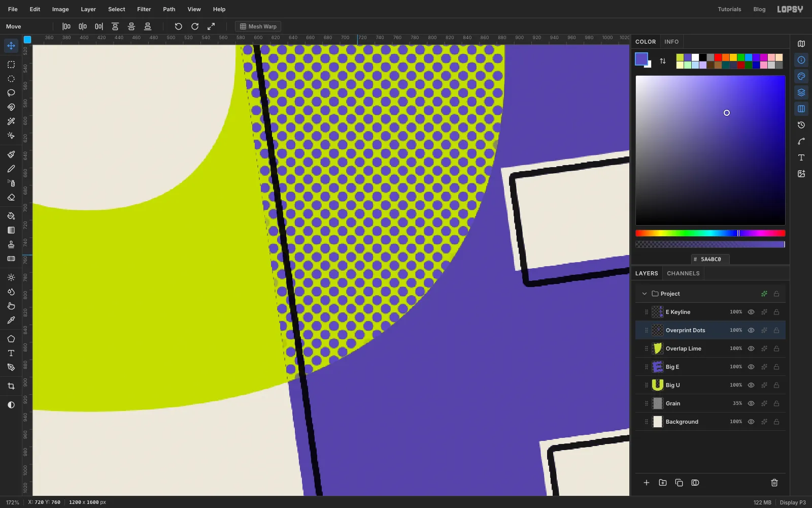Switch to the Channels tab

pyautogui.click(x=683, y=273)
